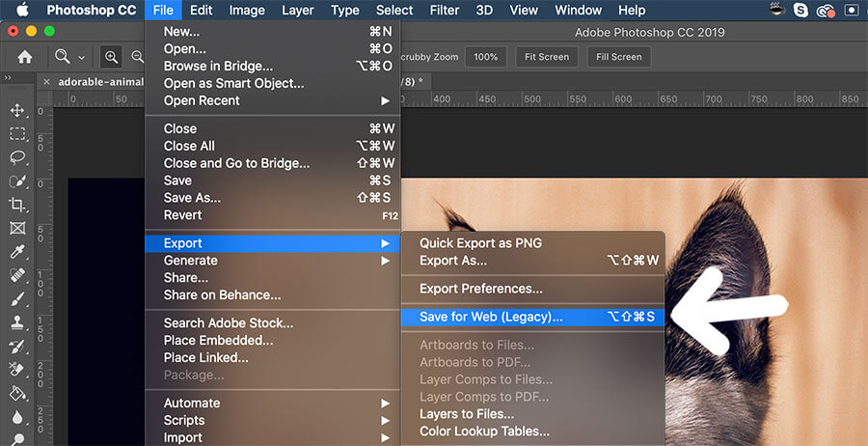This screenshot has height=446, width=868.
Task: Select the Clone Stamp tool
Action: coord(17,323)
